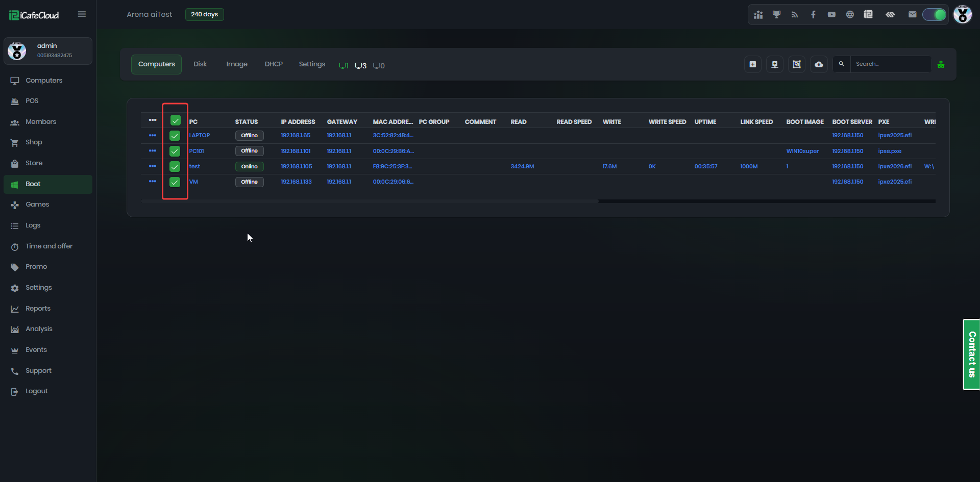Image resolution: width=980 pixels, height=482 pixels.
Task: Click the RSS feed icon
Action: point(795,14)
